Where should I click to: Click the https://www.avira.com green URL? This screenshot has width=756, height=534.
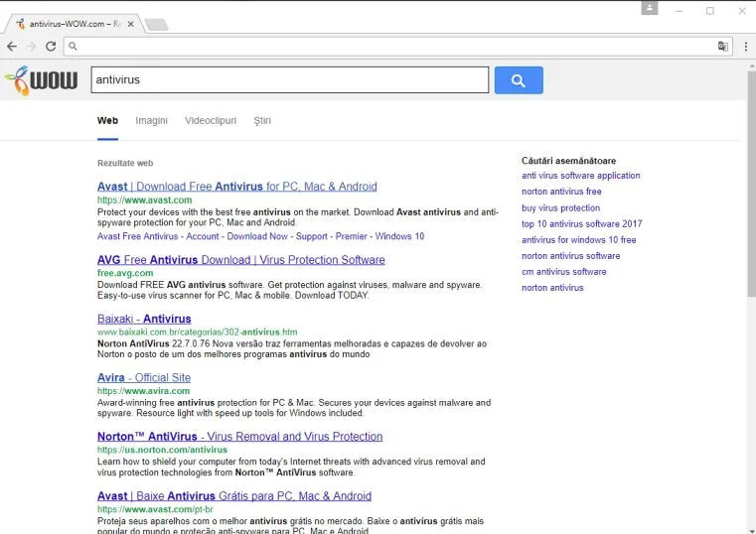(144, 391)
